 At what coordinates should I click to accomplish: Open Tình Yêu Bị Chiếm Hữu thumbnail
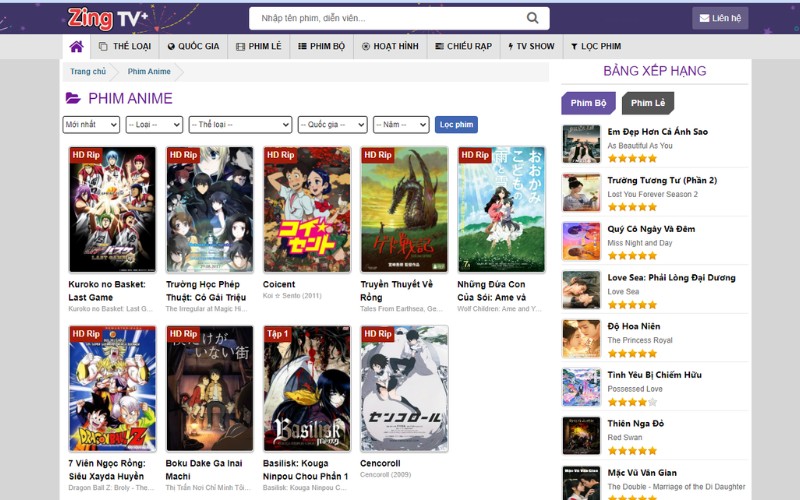tap(582, 388)
